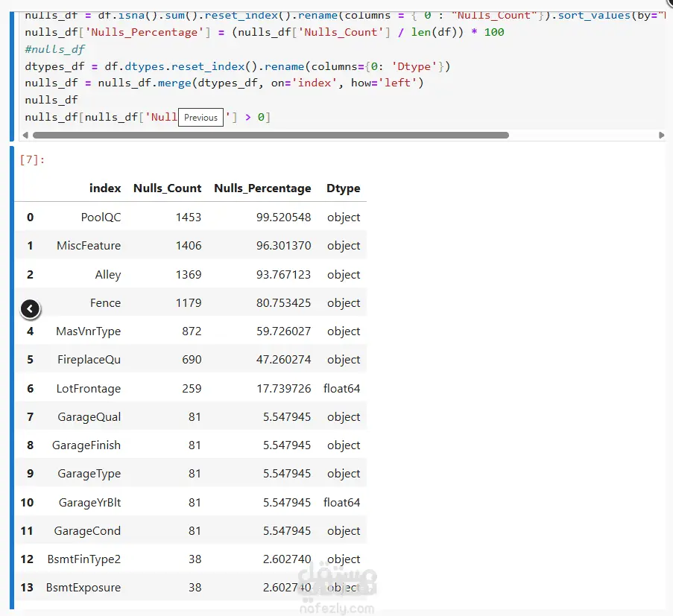
Task: Click the 'LotFrontage' cell
Action: (89, 389)
